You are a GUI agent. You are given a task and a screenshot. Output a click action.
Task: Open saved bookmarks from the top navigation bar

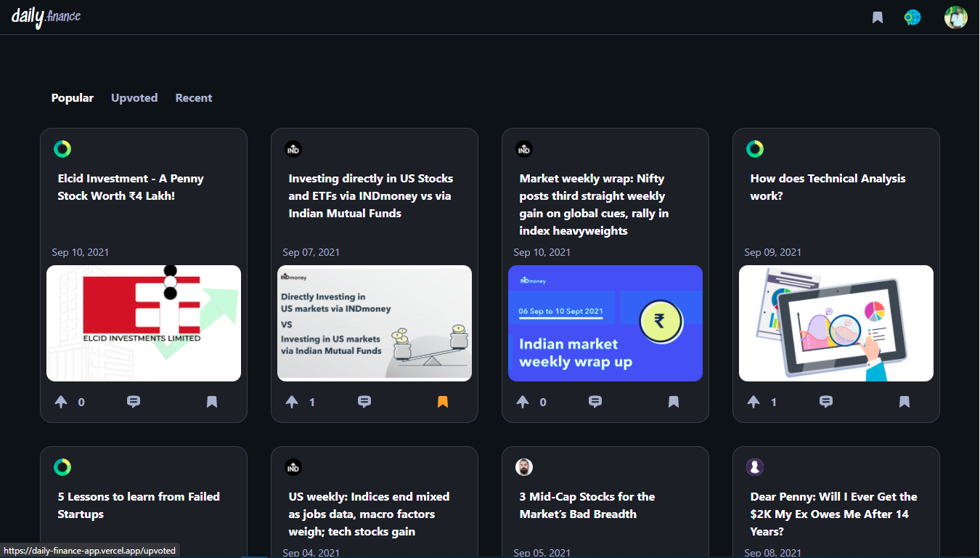tap(877, 17)
